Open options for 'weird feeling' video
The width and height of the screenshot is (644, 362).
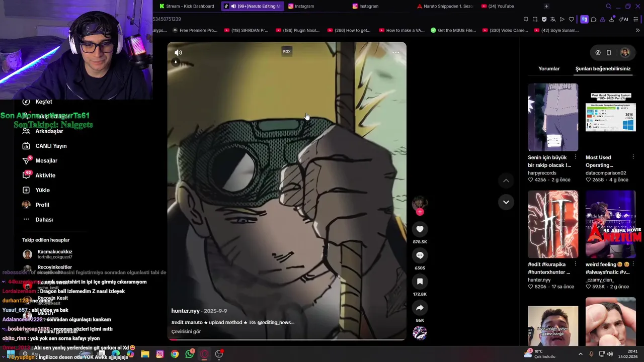(633, 264)
